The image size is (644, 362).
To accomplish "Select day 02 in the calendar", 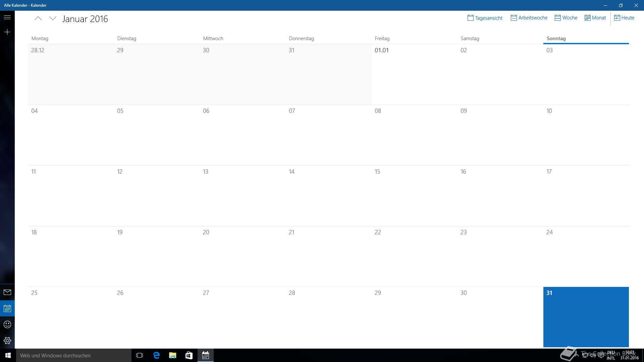I will point(500,74).
